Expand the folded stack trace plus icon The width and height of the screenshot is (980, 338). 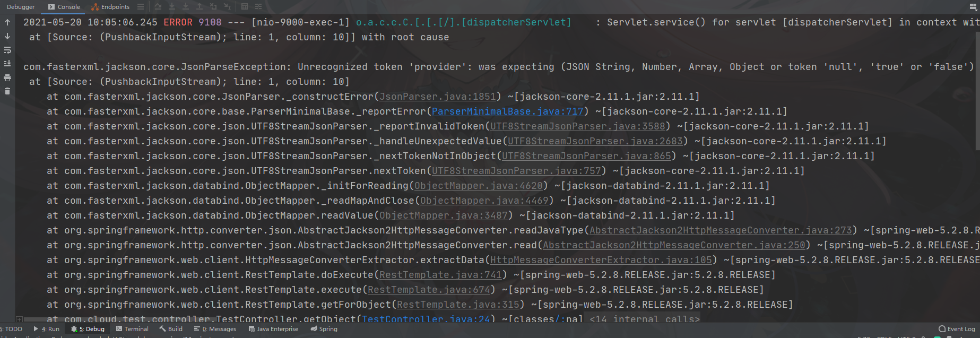(x=19, y=319)
